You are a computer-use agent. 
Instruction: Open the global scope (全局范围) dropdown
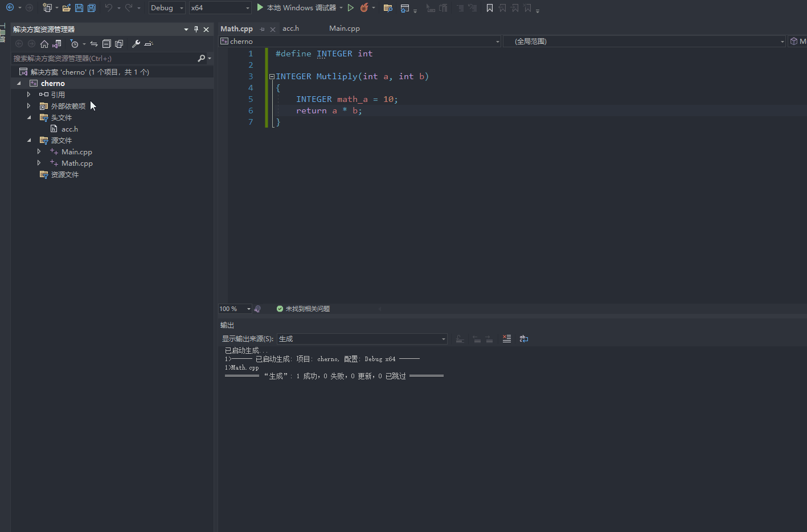(644, 41)
